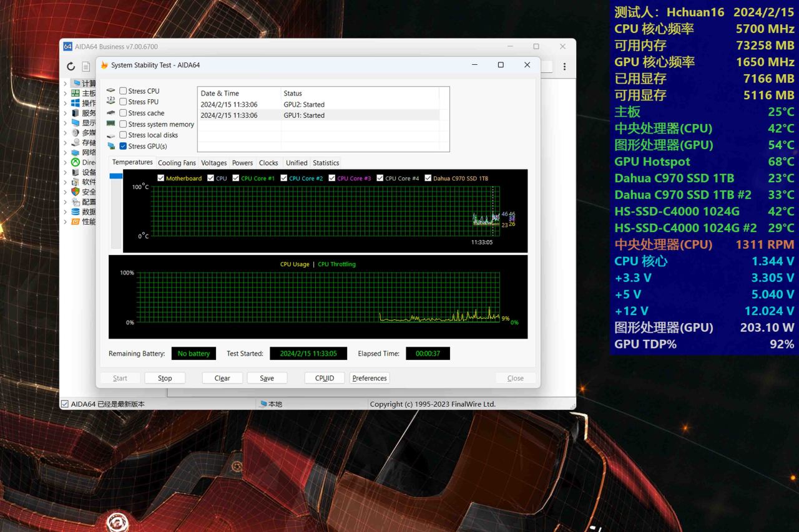
Task: Click the AIDA64 Business title bar logo
Action: (68, 47)
